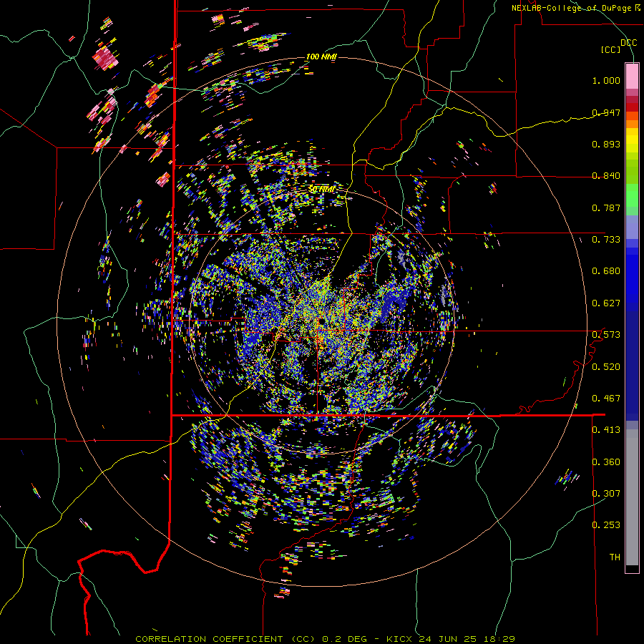Click the NEXLAB-College of DuPage credit text
644x644 pixels.
coord(571,8)
